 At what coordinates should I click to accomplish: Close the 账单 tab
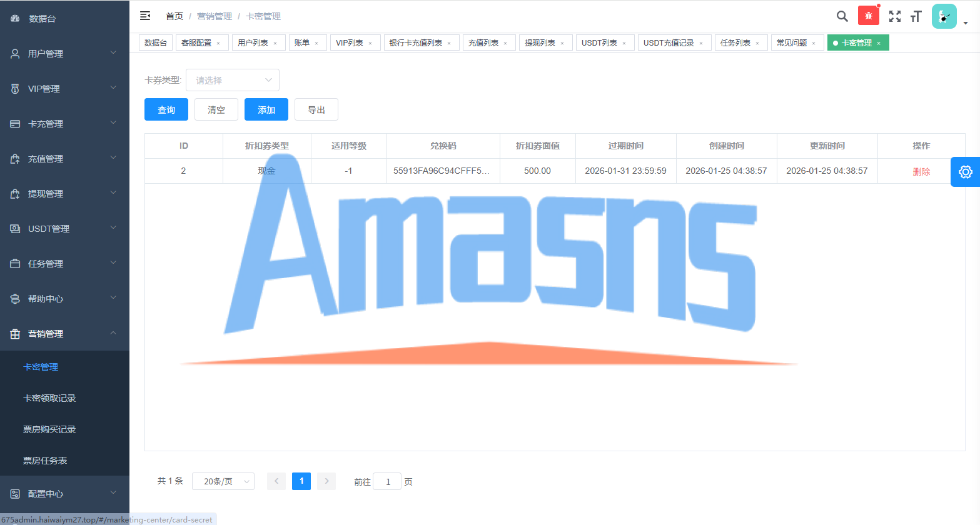(316, 43)
